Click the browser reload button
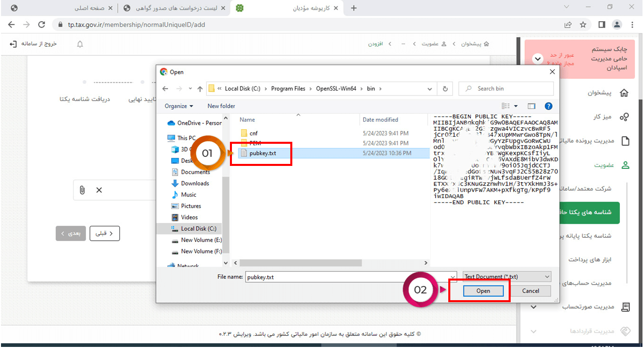644x362 pixels. pyautogui.click(x=42, y=25)
